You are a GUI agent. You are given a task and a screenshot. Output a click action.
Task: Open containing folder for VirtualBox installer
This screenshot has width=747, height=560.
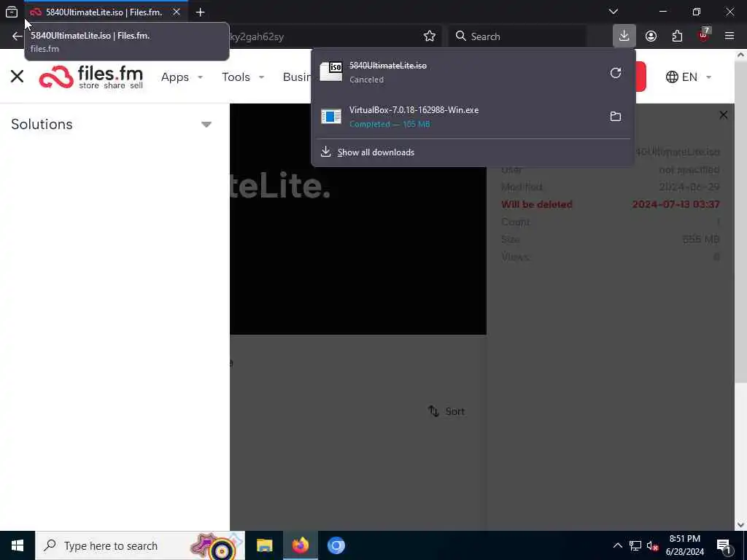(x=616, y=116)
